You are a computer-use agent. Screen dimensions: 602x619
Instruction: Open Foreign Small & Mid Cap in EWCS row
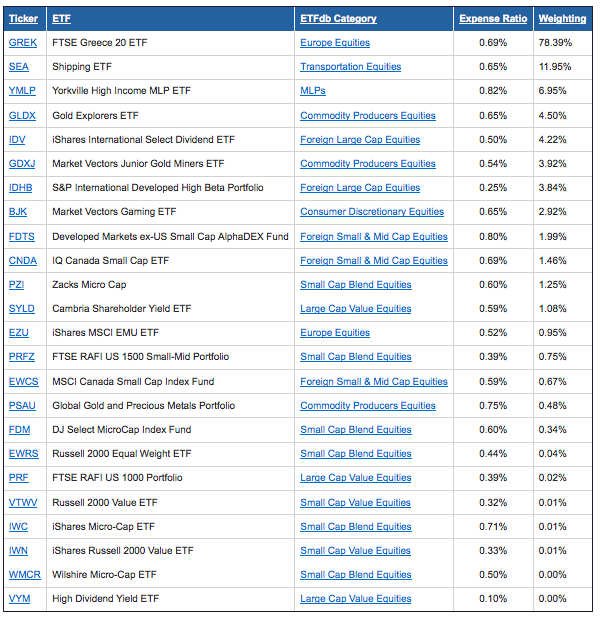pos(374,382)
